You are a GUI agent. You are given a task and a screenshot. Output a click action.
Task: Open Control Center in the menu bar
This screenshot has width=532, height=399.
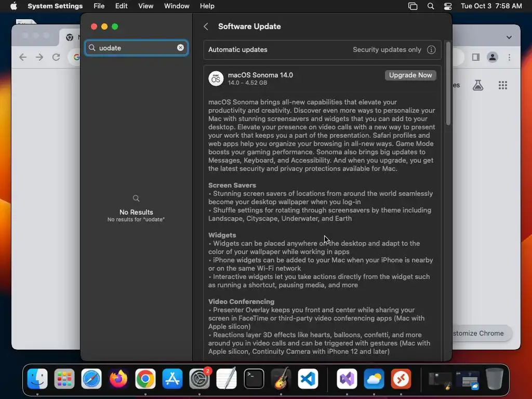448,6
